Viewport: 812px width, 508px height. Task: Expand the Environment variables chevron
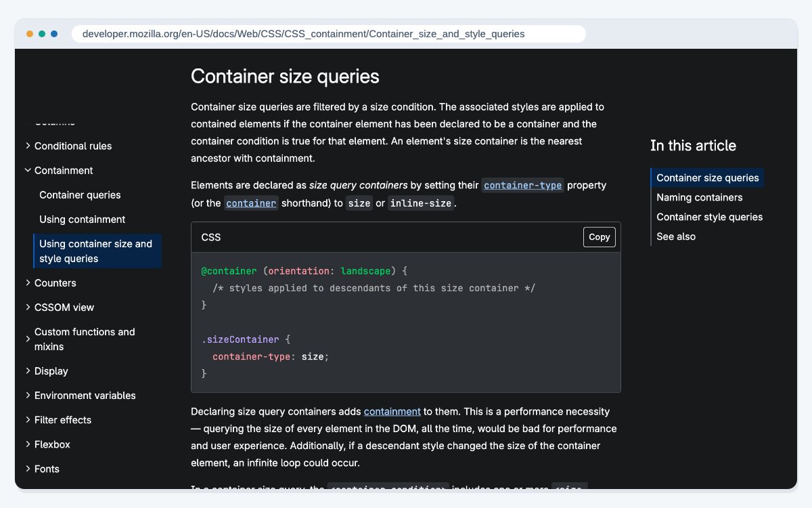pyautogui.click(x=28, y=395)
